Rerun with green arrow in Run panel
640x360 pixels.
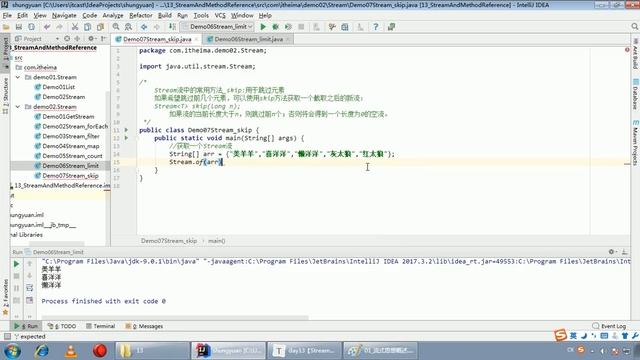pyautogui.click(x=16, y=264)
